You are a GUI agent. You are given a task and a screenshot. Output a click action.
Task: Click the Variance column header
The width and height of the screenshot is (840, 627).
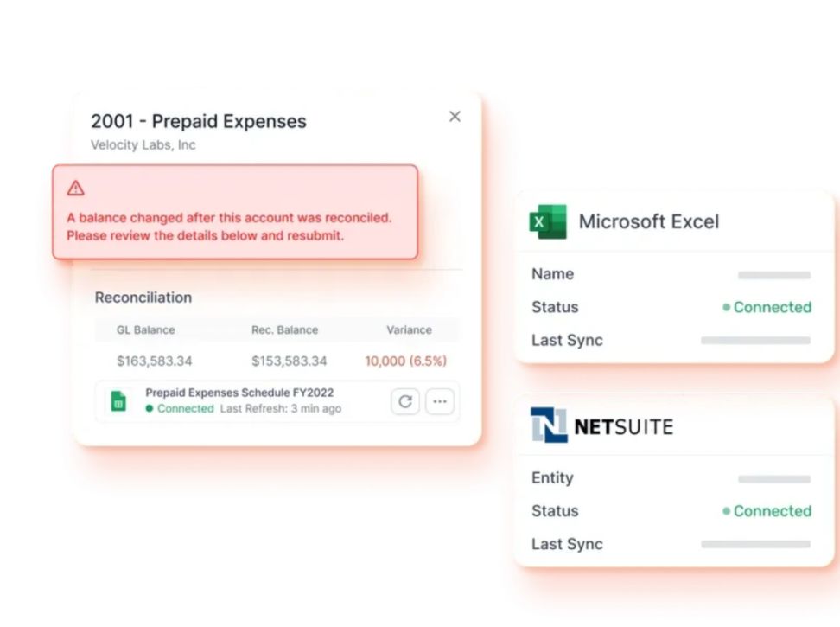point(409,329)
